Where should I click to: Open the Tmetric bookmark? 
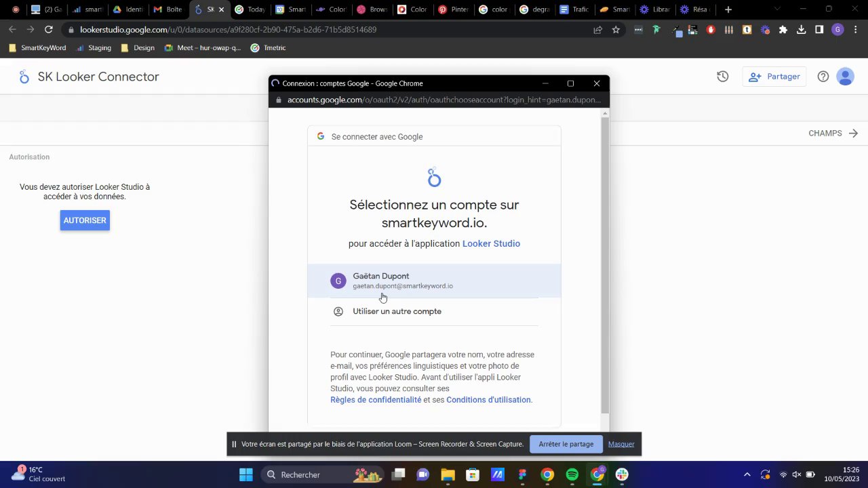269,48
